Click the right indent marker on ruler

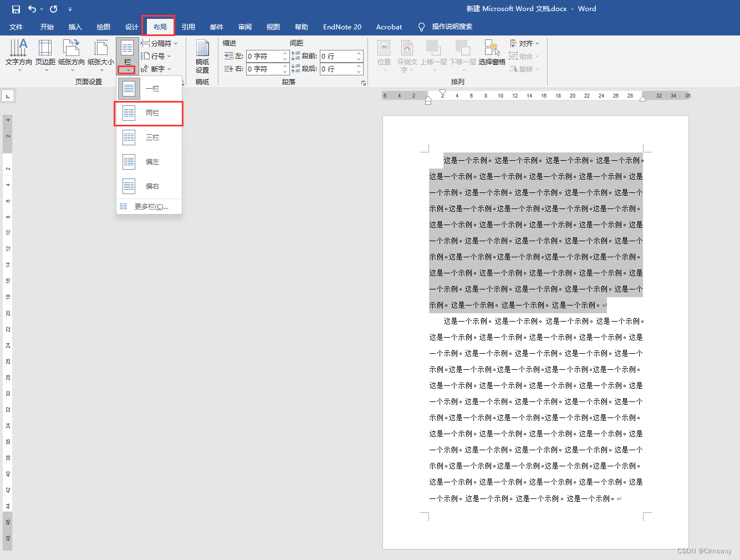(x=642, y=99)
